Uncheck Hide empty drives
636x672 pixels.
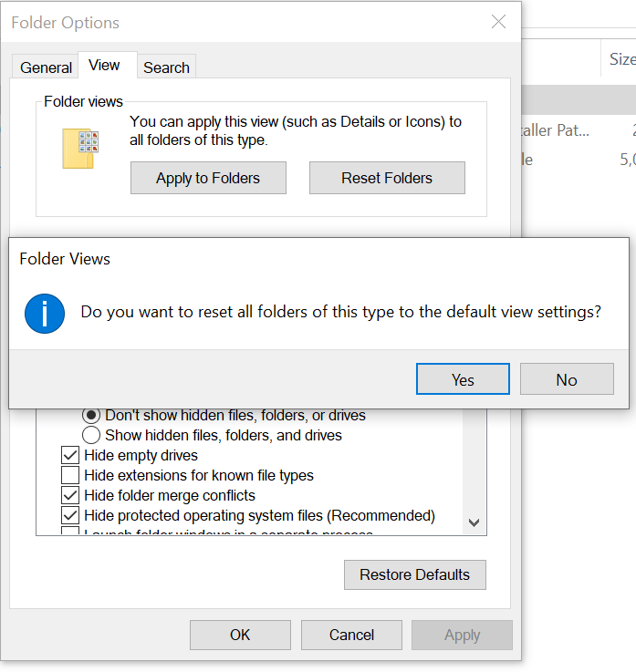click(70, 455)
